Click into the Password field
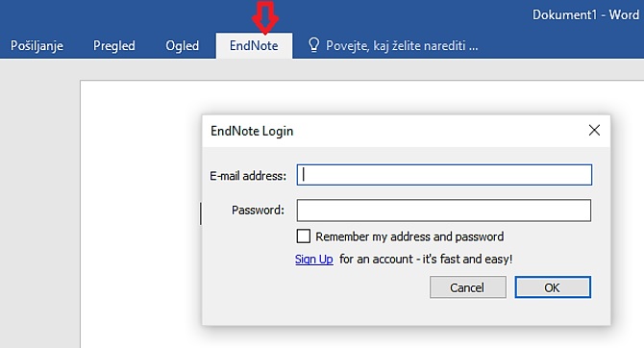This screenshot has height=348, width=644. tap(444, 211)
